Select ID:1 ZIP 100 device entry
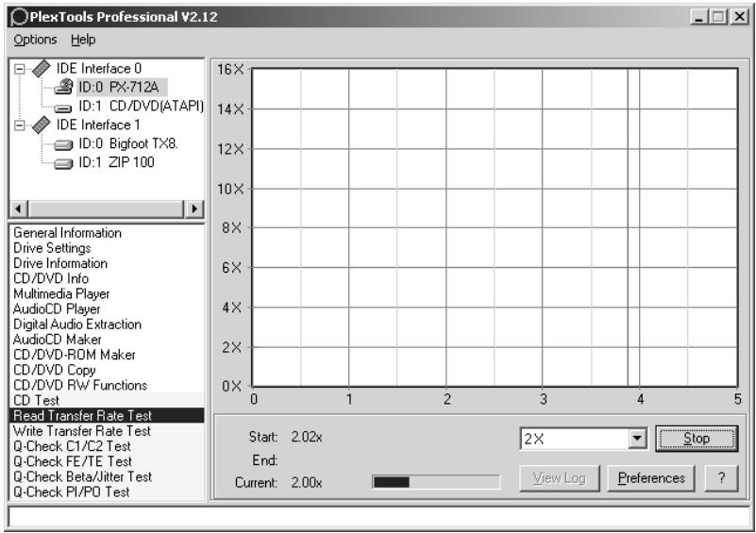The width and height of the screenshot is (756, 533). 116,162
